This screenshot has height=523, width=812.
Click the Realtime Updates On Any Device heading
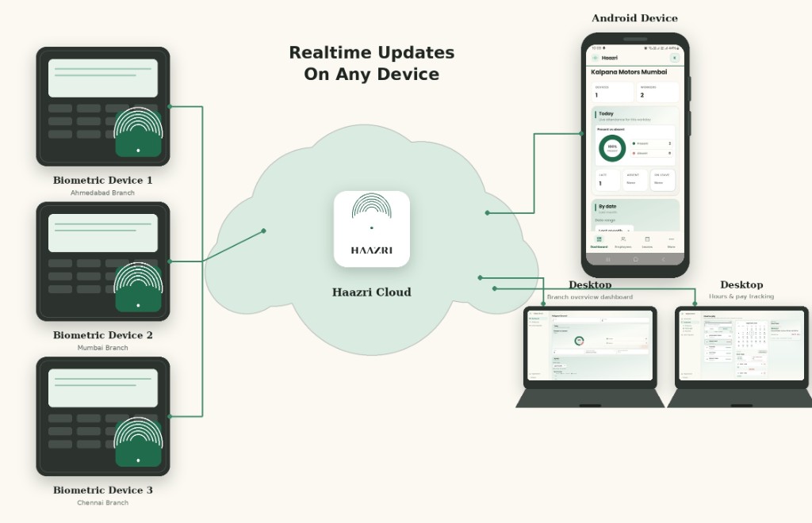coord(372,63)
